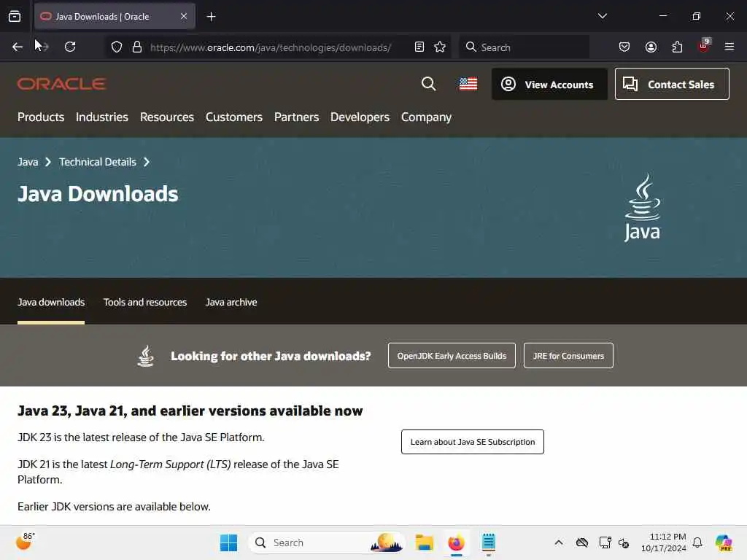Open Save to Pocket icon
This screenshot has height=560, width=747.
[624, 47]
